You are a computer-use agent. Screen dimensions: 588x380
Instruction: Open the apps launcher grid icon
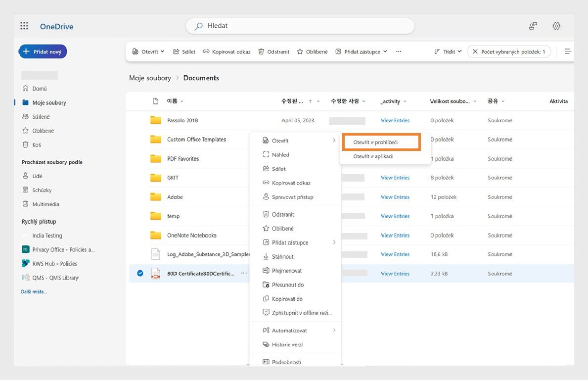pos(24,26)
